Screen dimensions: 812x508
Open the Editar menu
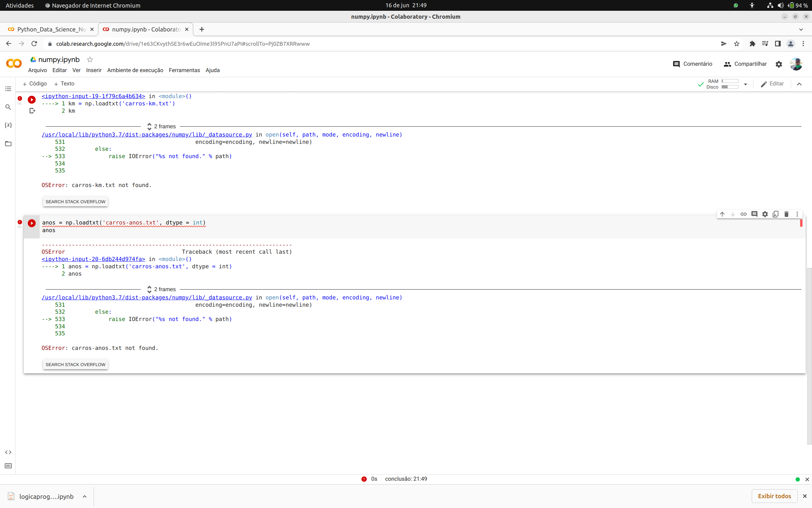[59, 70]
